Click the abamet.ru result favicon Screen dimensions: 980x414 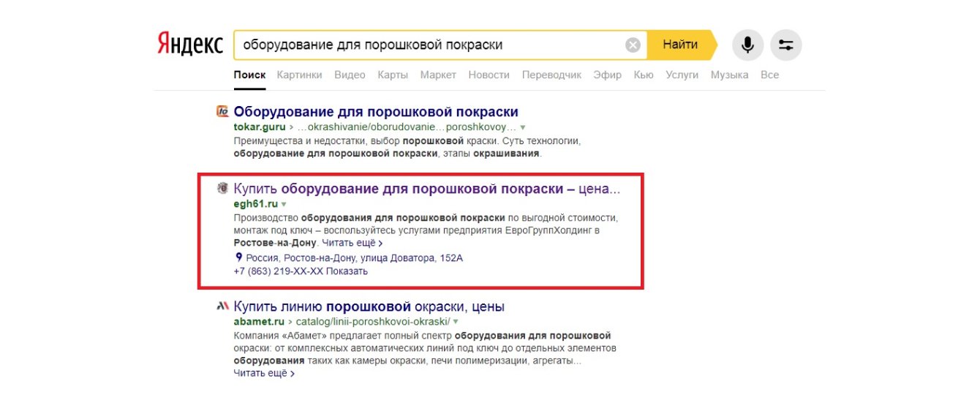point(223,306)
